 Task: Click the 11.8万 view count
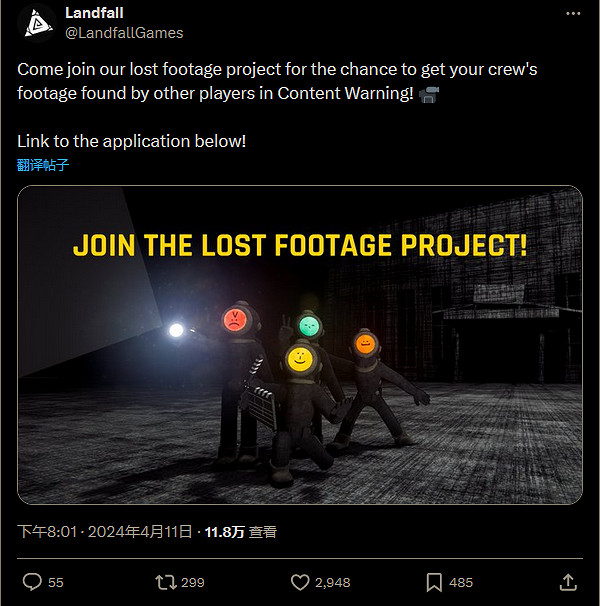point(225,532)
